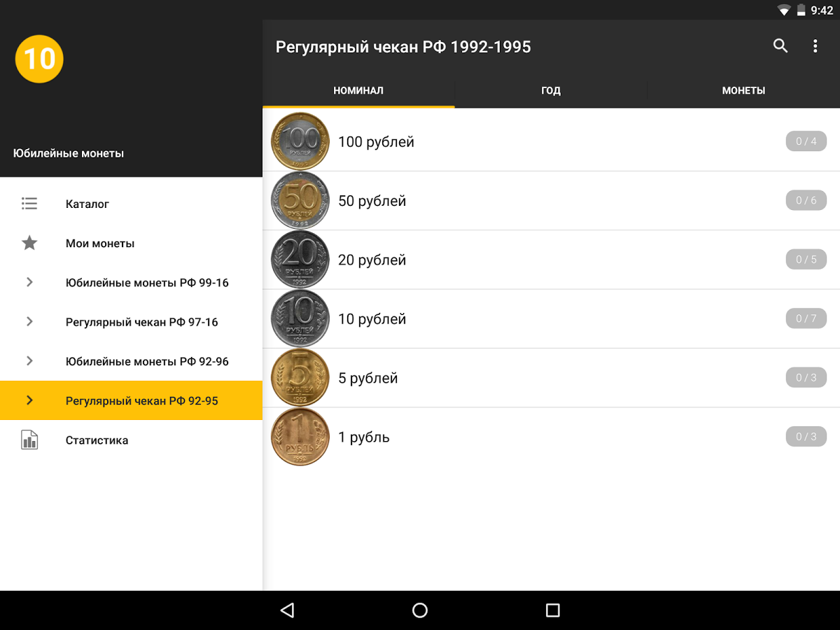Image resolution: width=840 pixels, height=630 pixels.
Task: Expand Регулярный чекан РФ 97-16 chevron
Action: [29, 321]
